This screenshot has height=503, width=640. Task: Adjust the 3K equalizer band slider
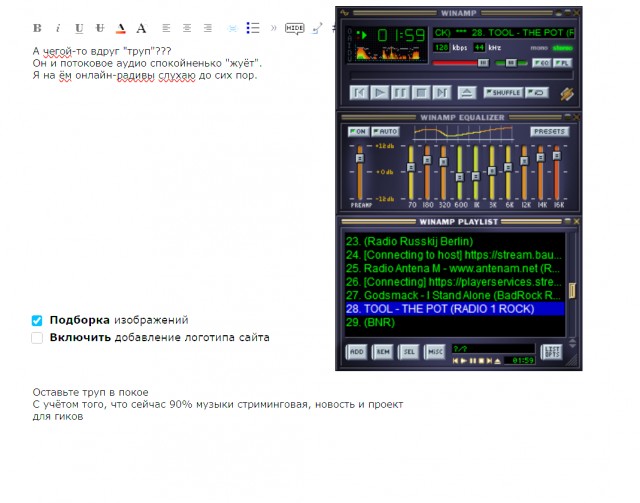click(492, 172)
